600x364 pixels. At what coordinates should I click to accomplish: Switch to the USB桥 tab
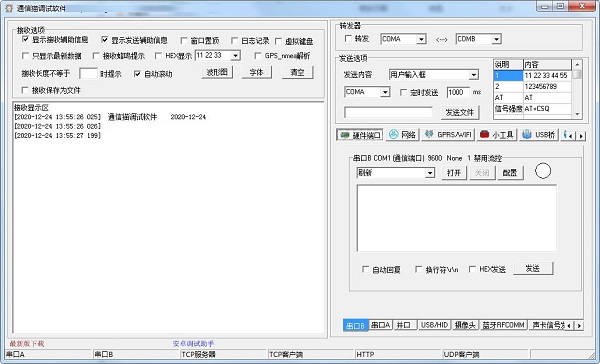click(539, 135)
